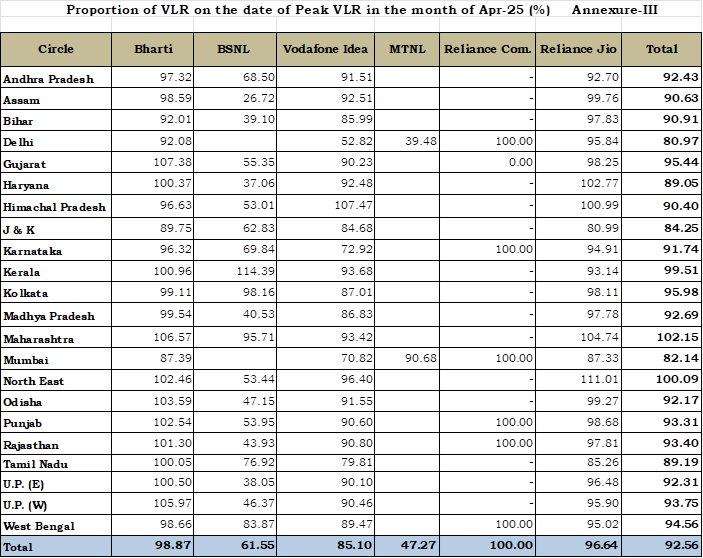The image size is (703, 558).
Task: Click the Reliance Jio header cell
Action: 578,49
